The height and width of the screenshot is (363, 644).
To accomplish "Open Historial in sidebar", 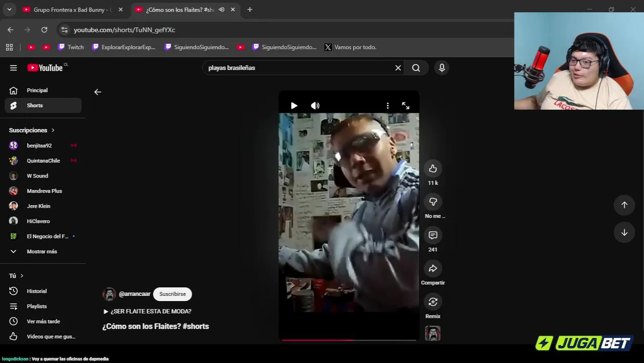I will tap(43, 291).
